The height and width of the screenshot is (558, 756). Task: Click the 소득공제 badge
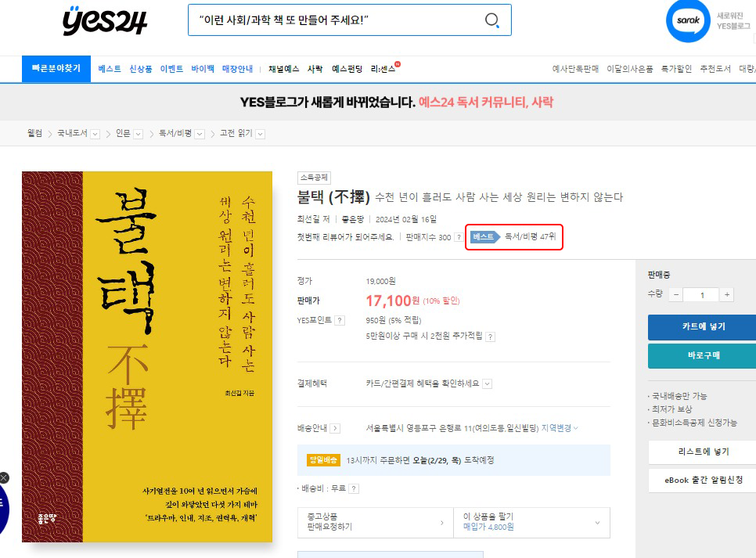click(x=314, y=178)
